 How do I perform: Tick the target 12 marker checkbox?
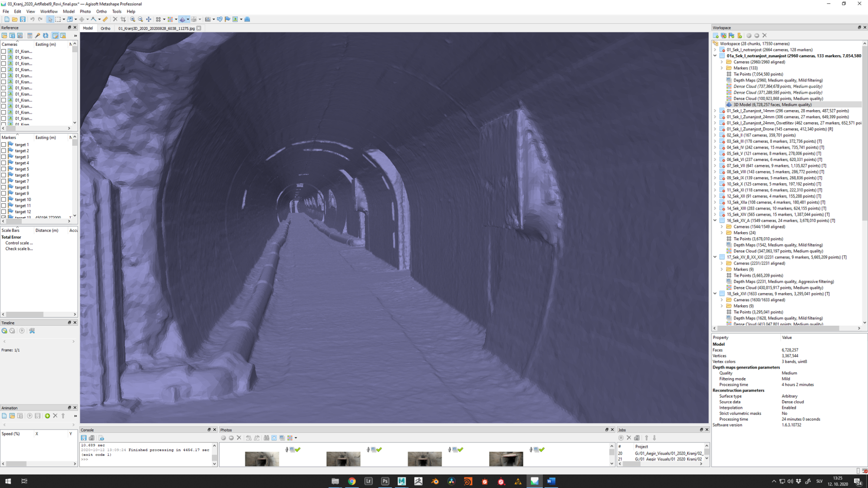[x=4, y=212]
